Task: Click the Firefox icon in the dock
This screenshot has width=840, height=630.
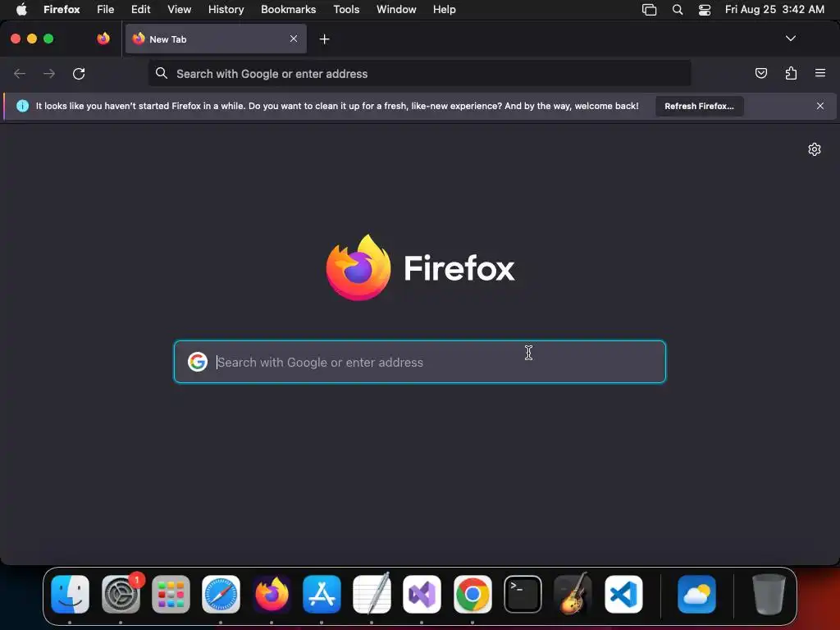Action: (x=272, y=594)
